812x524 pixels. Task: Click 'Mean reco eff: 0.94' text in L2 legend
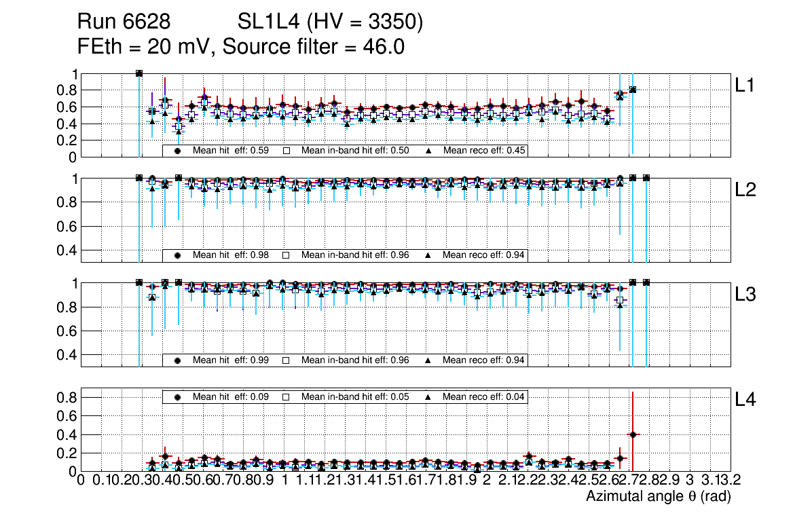coord(483,255)
